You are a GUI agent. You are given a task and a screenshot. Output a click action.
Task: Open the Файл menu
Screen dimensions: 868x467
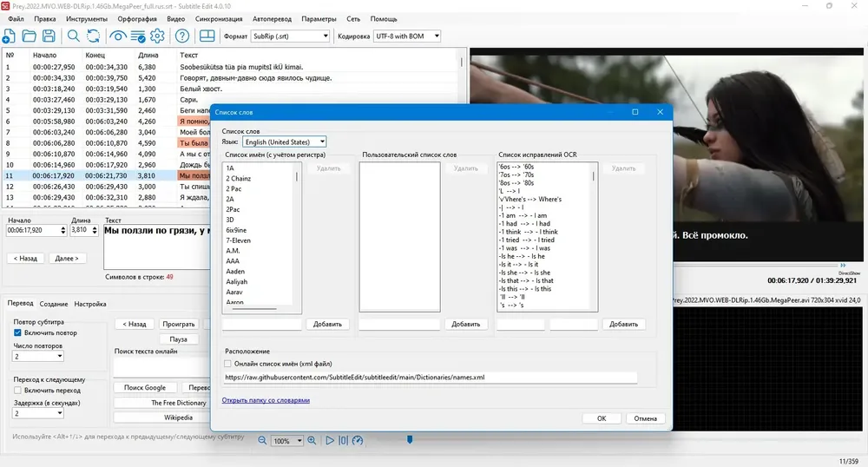point(16,19)
